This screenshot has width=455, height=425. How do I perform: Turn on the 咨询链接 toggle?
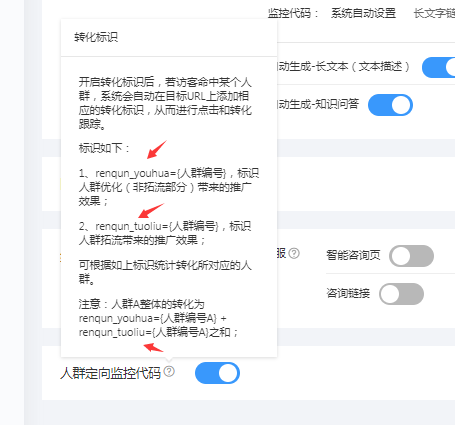(401, 294)
